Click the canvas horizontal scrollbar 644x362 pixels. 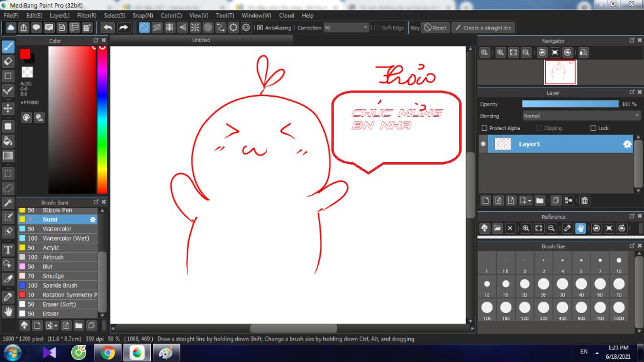pos(293,328)
